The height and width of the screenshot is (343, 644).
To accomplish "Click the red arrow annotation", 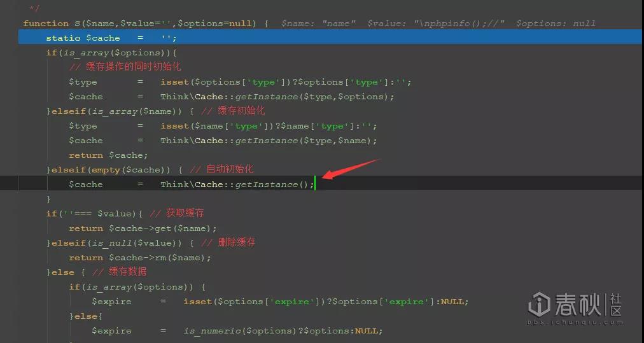I will (351, 169).
